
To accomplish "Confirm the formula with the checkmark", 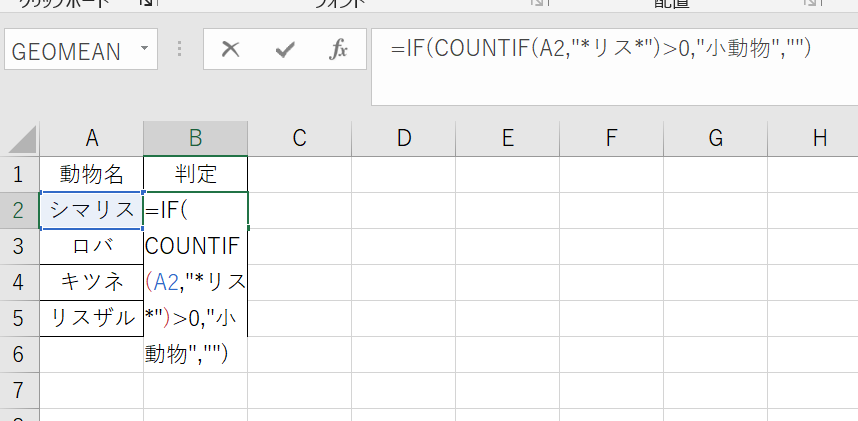I will 284,50.
